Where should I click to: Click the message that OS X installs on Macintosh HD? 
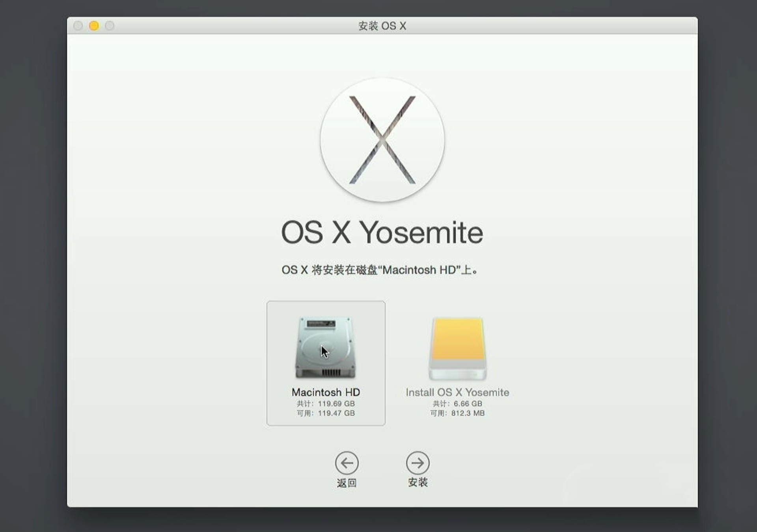pos(380,270)
